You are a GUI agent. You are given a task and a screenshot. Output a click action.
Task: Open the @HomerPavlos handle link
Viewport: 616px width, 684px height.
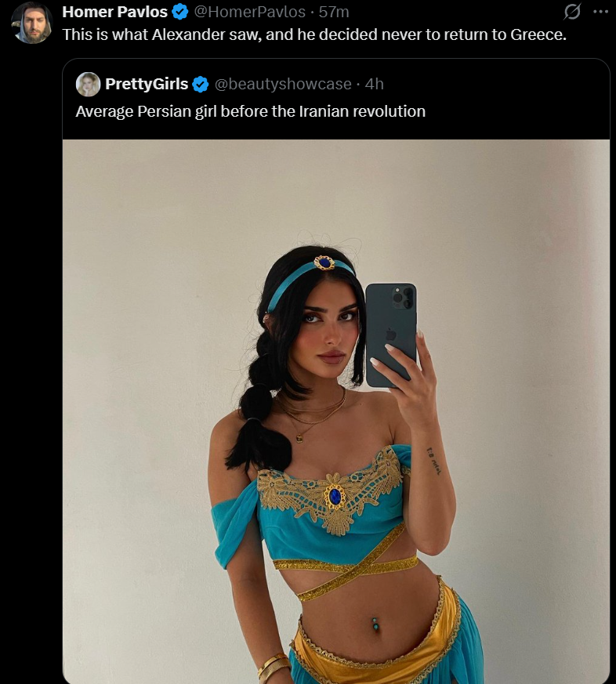click(249, 12)
